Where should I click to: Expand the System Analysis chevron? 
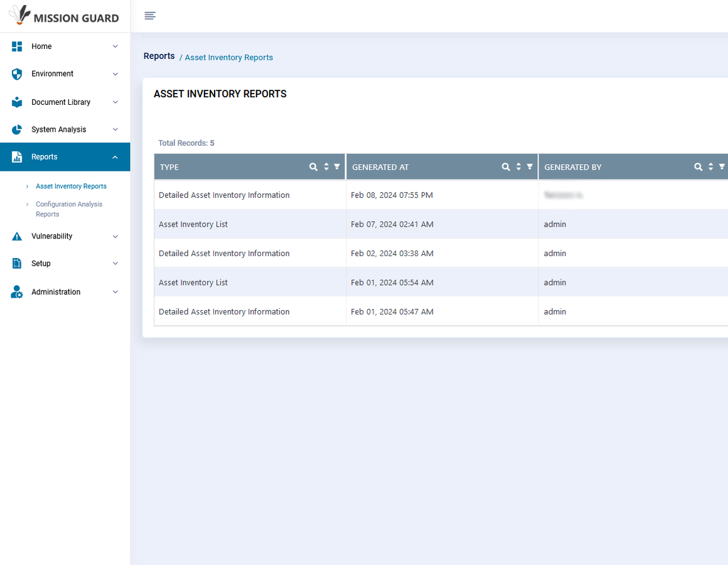coord(115,129)
